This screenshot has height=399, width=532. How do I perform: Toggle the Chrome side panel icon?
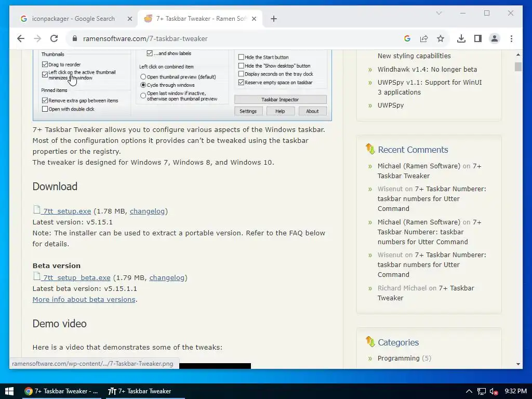[x=478, y=38]
